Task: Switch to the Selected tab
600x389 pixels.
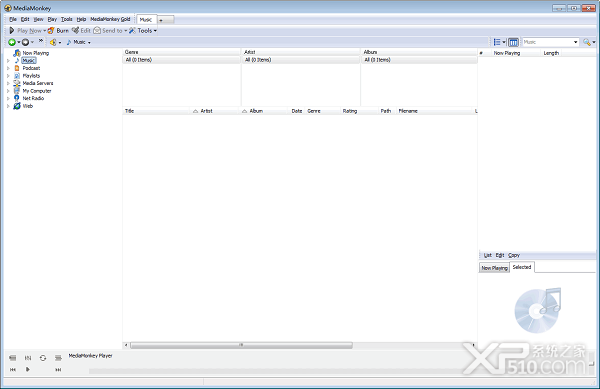Action: [x=522, y=267]
